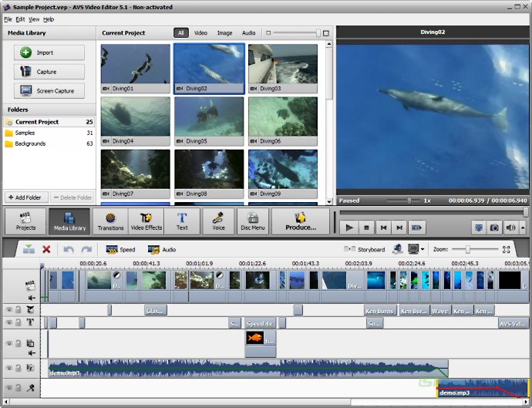Select the Speed 4x clip on text track

pos(260,323)
